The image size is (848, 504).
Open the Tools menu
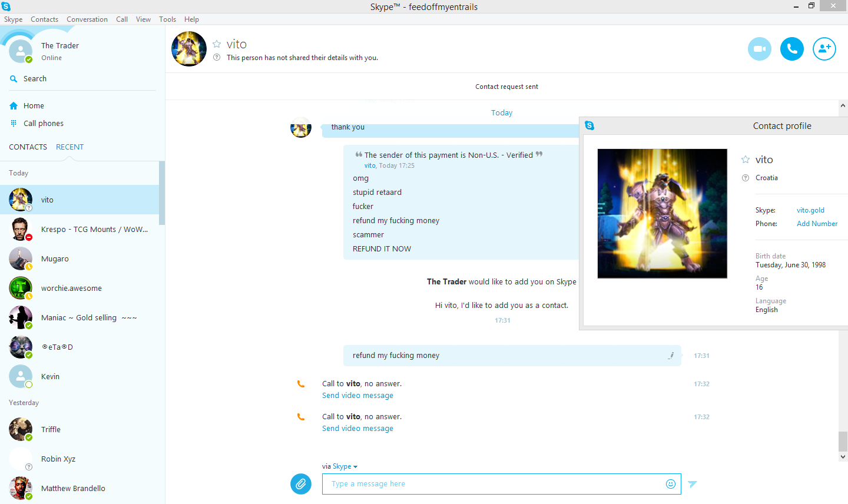click(167, 19)
